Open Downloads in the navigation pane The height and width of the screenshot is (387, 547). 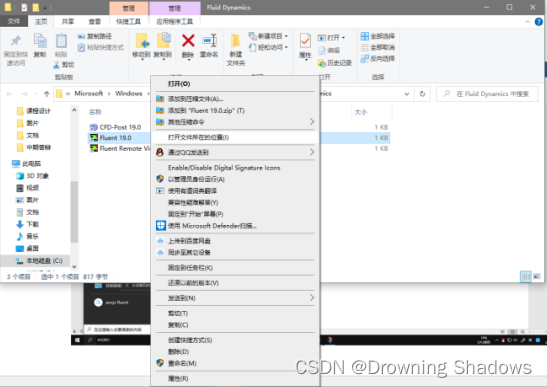tap(28, 224)
